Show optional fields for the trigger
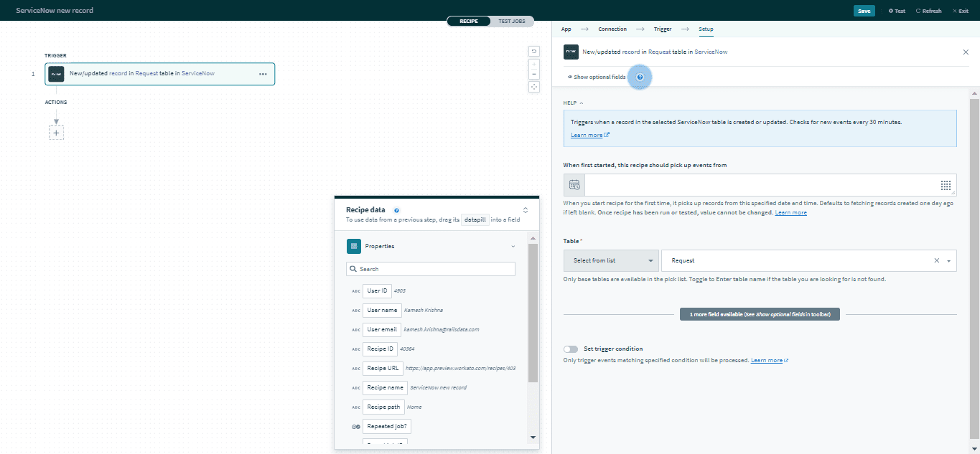Viewport: 980px width, 454px height. tap(597, 77)
